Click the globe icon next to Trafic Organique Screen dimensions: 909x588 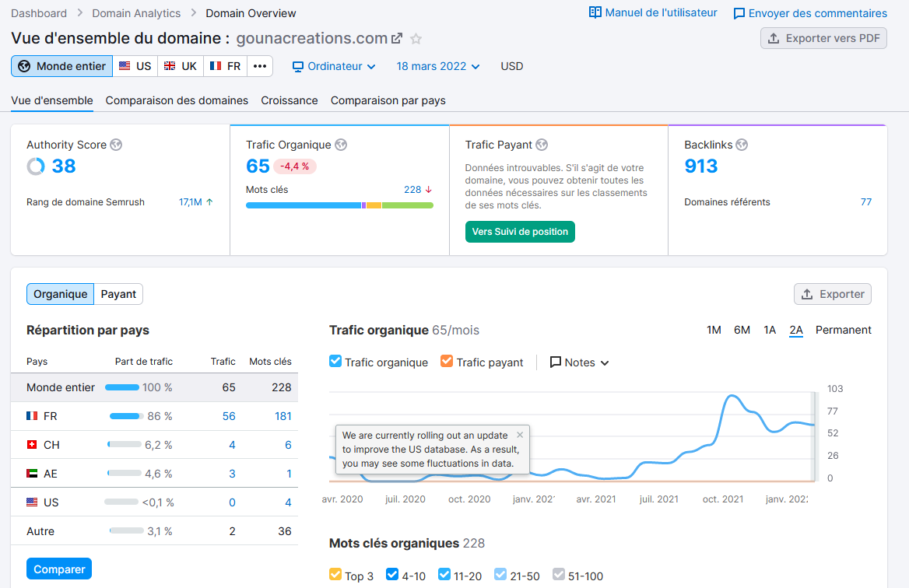pyautogui.click(x=341, y=145)
